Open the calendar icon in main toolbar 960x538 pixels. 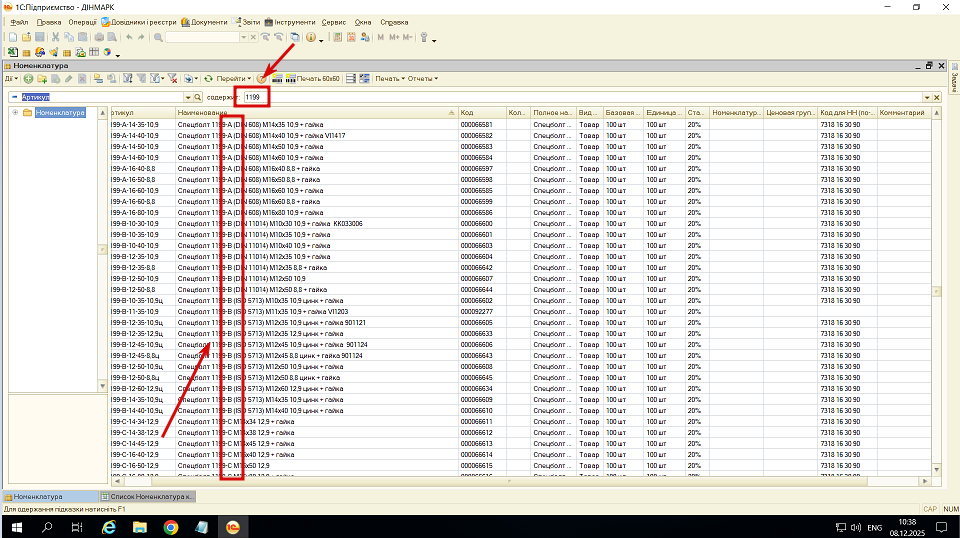[351, 37]
